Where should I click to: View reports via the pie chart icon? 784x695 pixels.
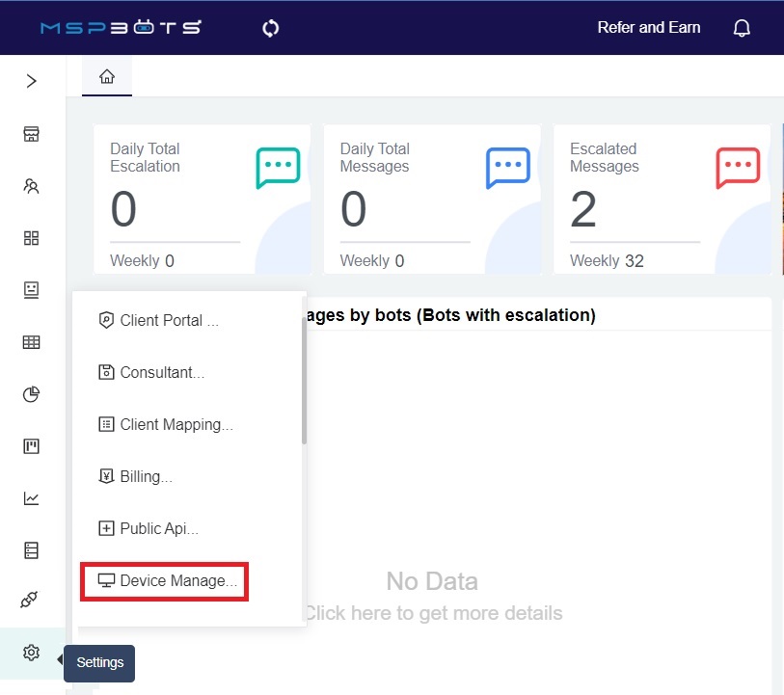click(x=30, y=394)
